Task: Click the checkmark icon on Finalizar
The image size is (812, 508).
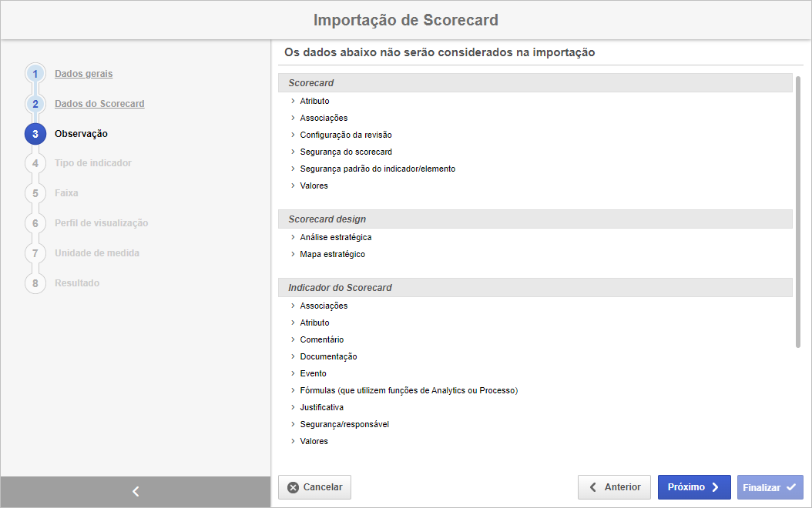Action: point(791,487)
